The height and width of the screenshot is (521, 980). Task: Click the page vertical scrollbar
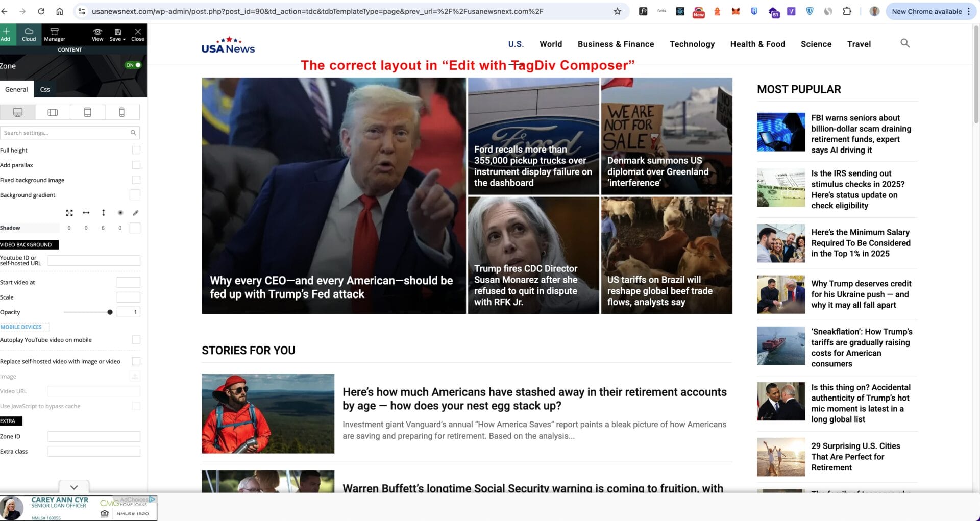point(976,74)
